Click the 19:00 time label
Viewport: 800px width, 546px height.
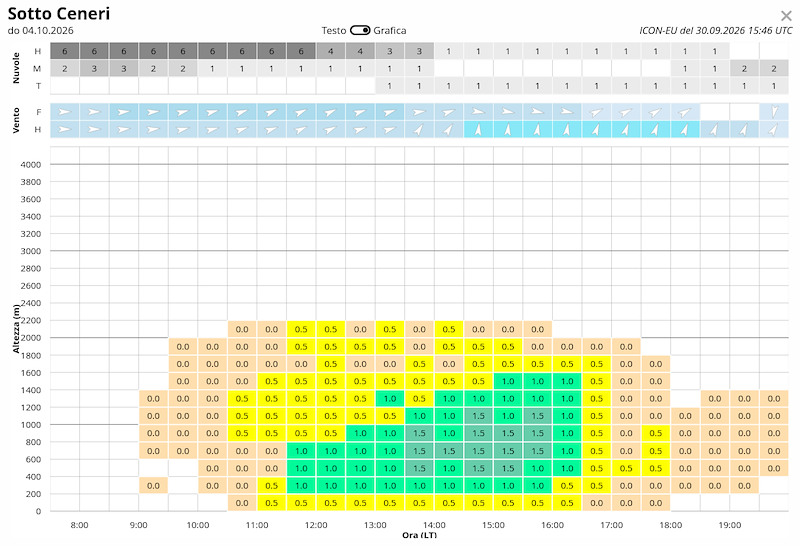point(730,525)
